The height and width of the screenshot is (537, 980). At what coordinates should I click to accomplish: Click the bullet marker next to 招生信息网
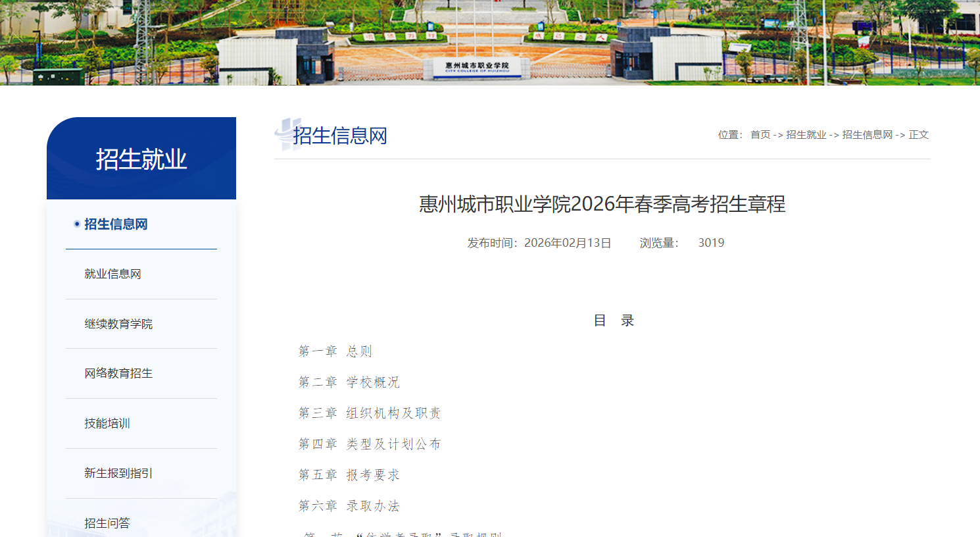[x=76, y=224]
